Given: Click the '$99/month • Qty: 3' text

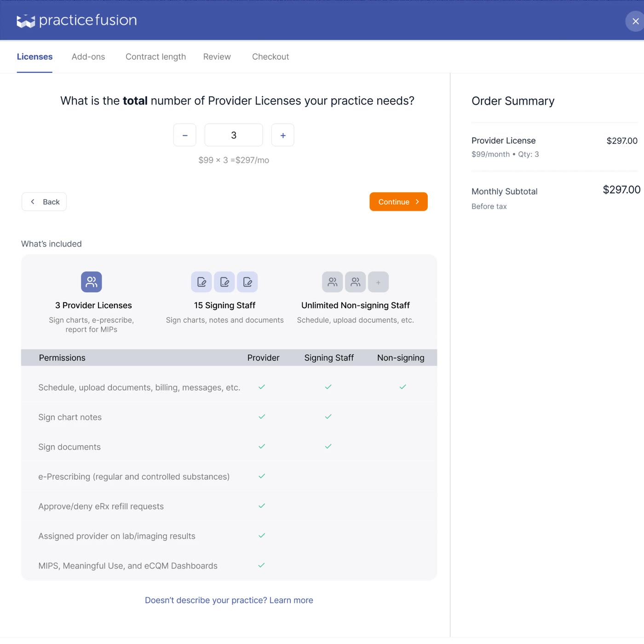Looking at the screenshot, I should tap(505, 155).
